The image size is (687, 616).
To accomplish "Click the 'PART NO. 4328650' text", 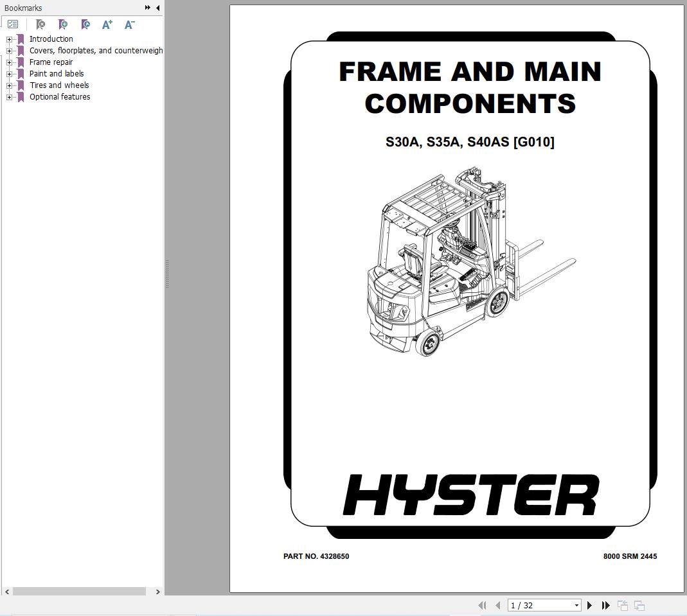I will tap(316, 556).
